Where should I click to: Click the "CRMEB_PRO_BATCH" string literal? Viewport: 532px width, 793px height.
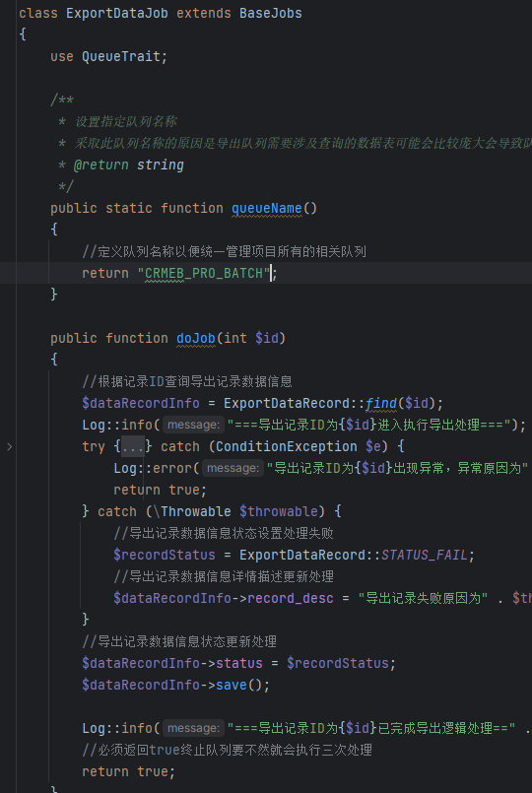click(204, 274)
